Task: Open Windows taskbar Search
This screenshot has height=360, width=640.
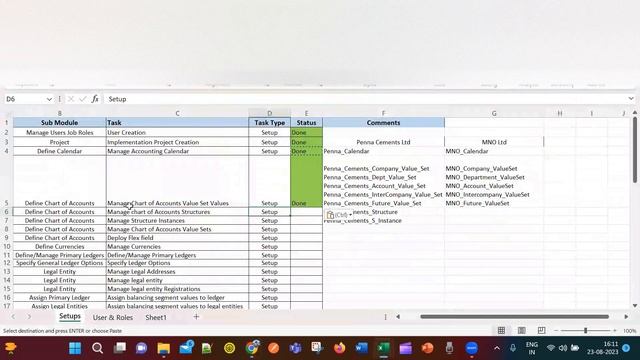Action: click(97, 348)
